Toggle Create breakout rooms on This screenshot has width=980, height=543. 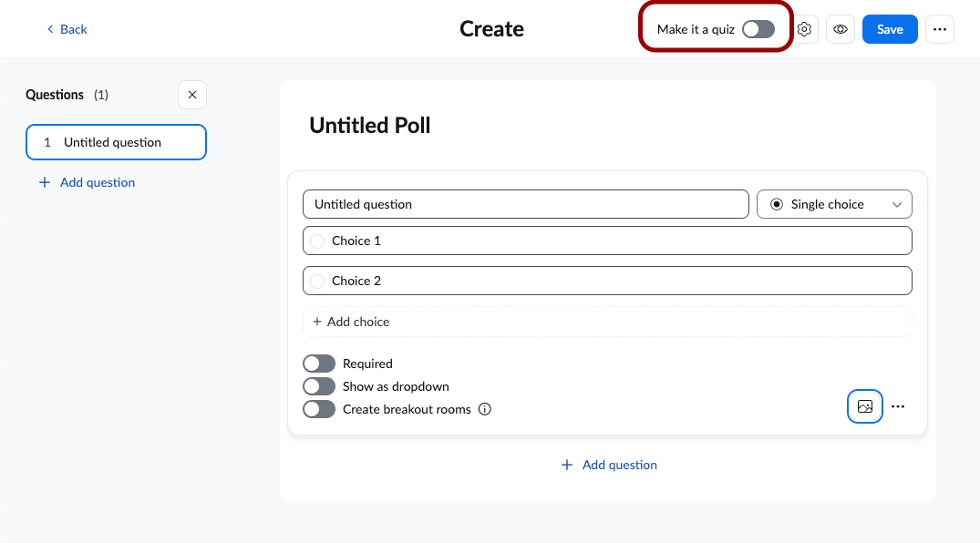319,408
